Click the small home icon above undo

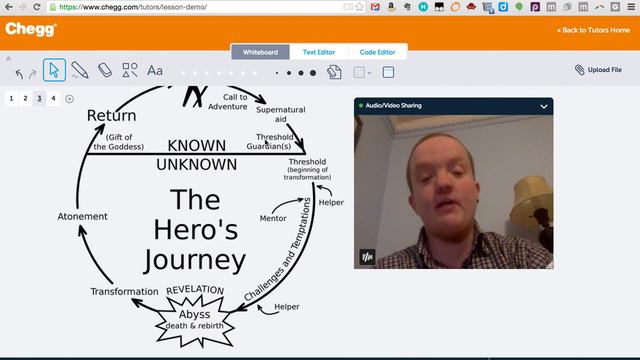(x=8, y=59)
